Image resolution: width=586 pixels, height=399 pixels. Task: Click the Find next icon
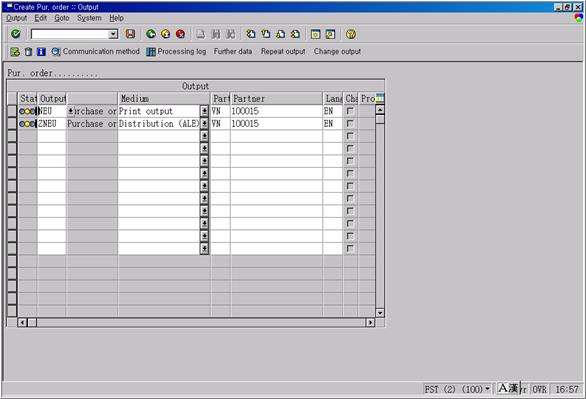coord(231,34)
